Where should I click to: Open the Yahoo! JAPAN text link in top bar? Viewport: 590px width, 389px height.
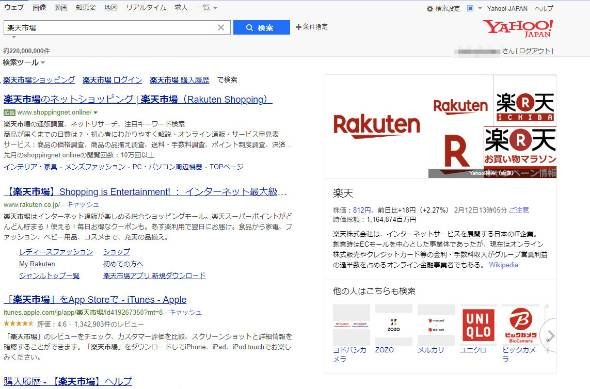(x=507, y=8)
